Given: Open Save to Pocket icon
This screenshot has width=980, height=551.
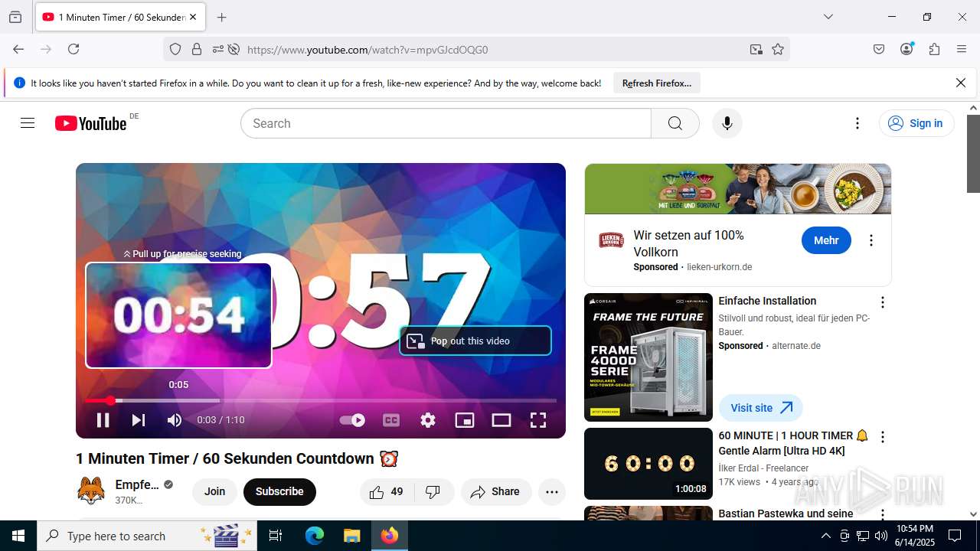Looking at the screenshot, I should [x=879, y=49].
